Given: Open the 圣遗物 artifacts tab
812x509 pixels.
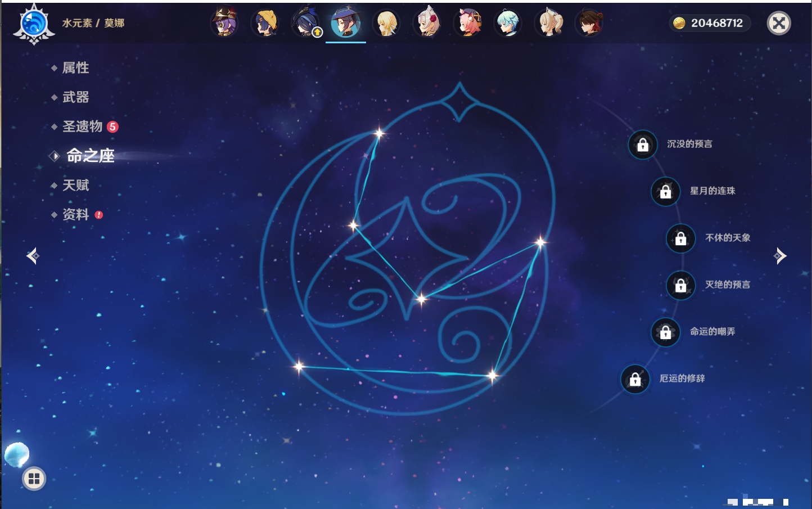Looking at the screenshot, I should (x=82, y=127).
